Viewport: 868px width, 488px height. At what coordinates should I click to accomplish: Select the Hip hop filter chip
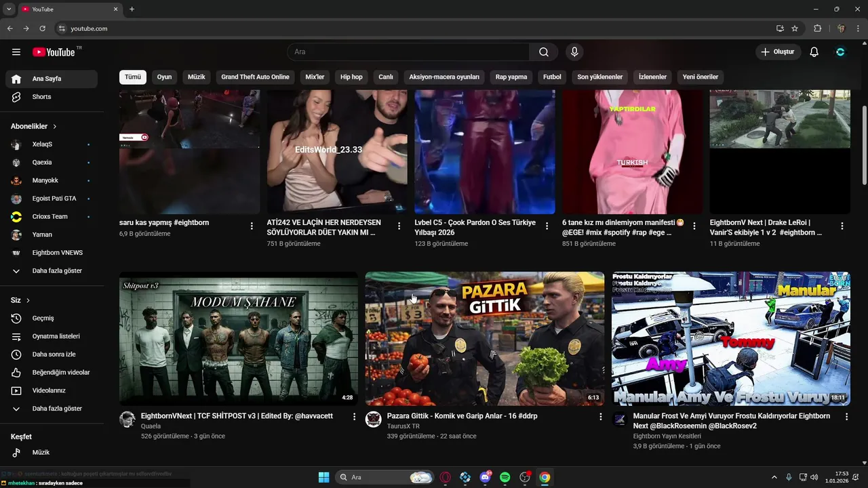[351, 77]
